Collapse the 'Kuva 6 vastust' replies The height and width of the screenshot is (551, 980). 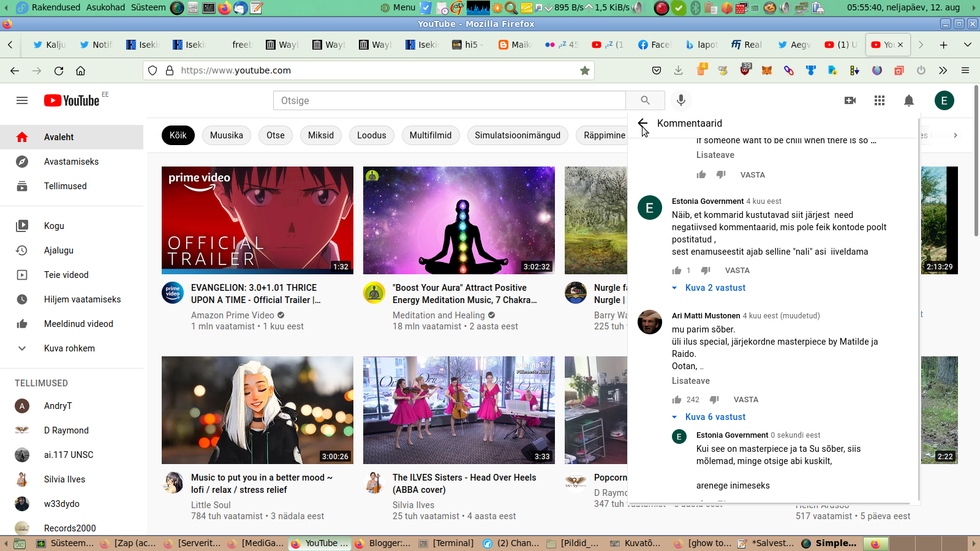coord(709,417)
